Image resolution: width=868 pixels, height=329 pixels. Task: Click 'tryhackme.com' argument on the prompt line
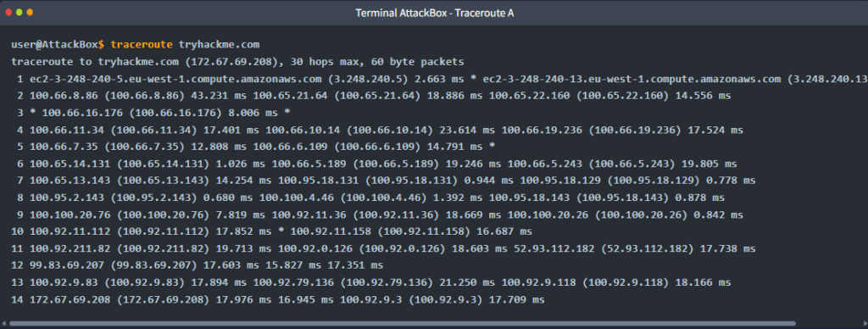220,44
